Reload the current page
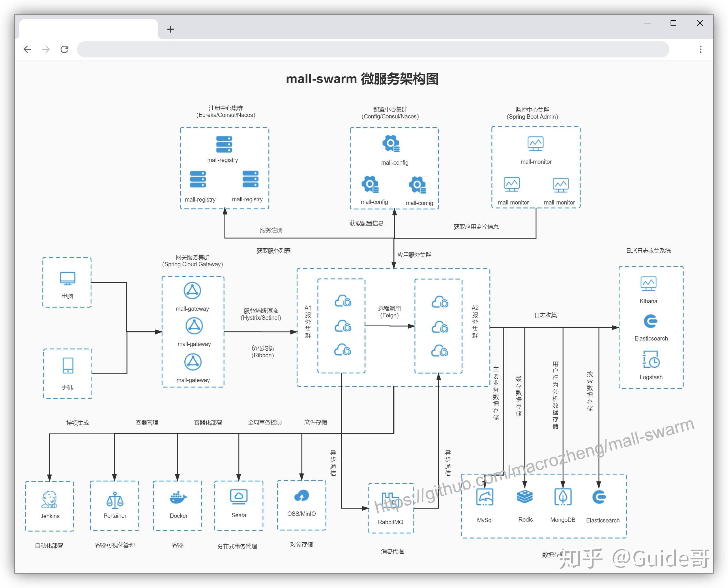The image size is (728, 588). click(64, 49)
